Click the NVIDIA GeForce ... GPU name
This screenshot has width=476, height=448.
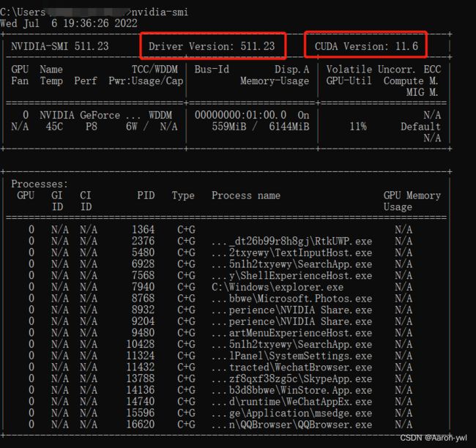[90, 115]
